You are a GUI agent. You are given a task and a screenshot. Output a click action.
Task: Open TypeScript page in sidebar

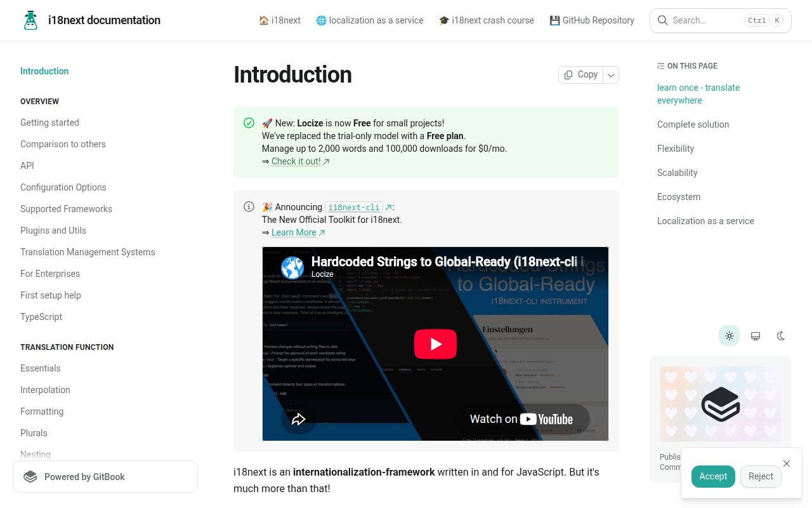point(41,317)
